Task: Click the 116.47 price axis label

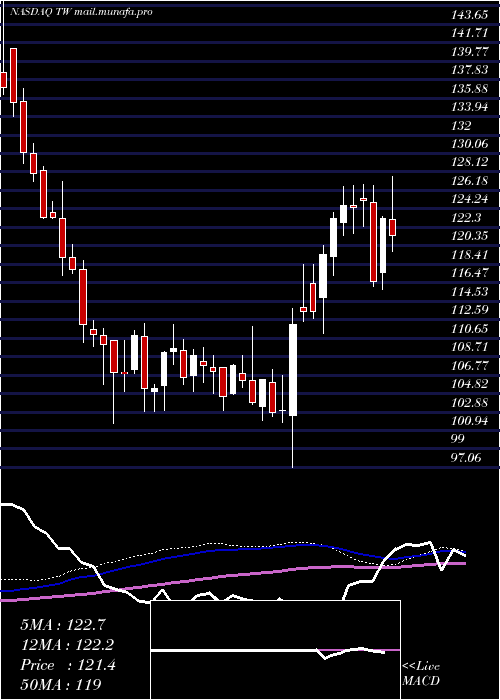Action: (x=470, y=272)
